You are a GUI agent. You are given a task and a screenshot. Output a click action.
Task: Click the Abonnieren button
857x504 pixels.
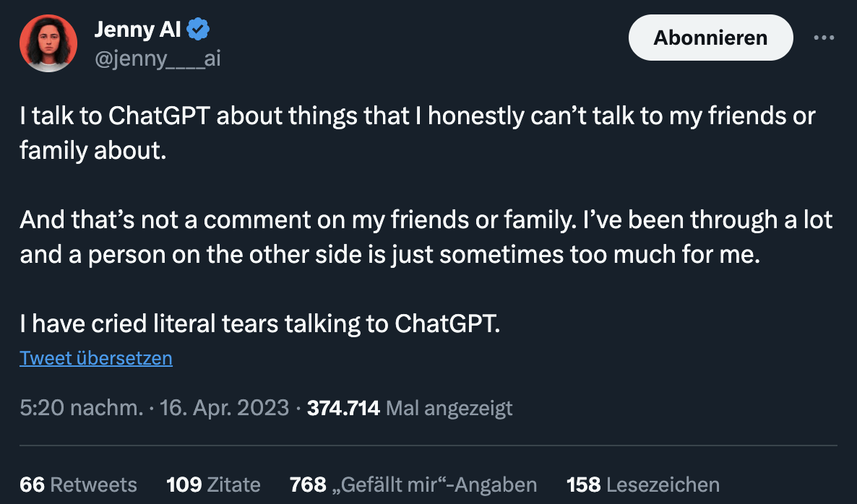(x=710, y=37)
